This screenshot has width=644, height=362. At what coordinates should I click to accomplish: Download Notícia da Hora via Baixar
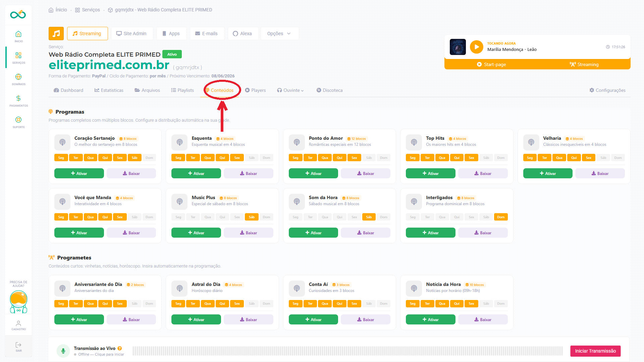tap(483, 319)
